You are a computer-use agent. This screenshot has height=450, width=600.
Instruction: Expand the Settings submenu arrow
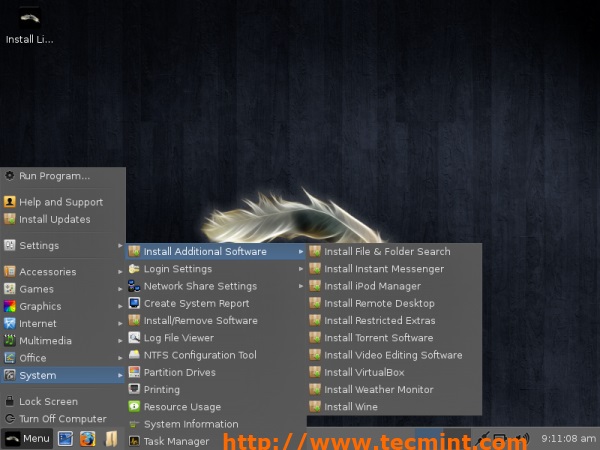pyautogui.click(x=120, y=245)
